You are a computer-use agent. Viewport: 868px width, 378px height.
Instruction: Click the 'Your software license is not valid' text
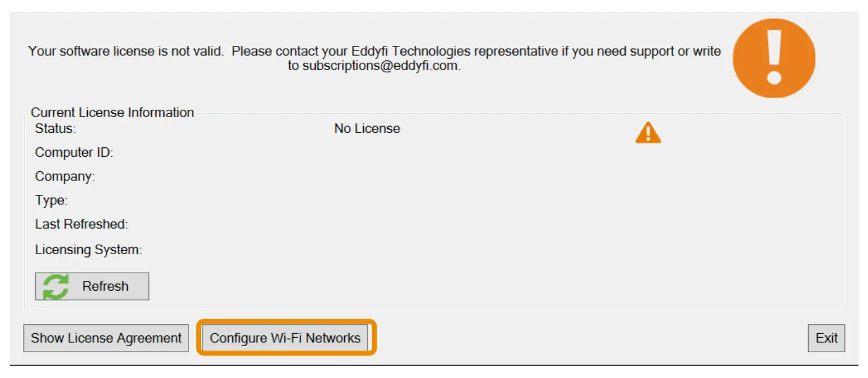pyautogui.click(x=126, y=51)
